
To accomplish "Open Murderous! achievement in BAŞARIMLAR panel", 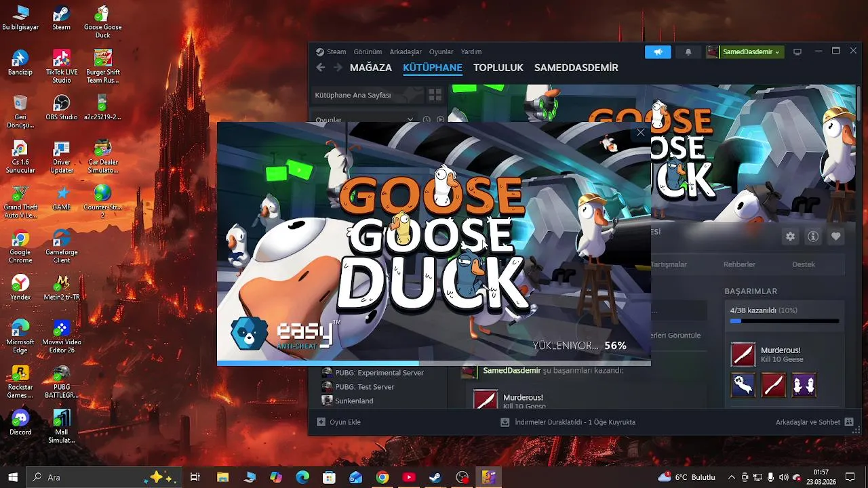I will pyautogui.click(x=785, y=354).
